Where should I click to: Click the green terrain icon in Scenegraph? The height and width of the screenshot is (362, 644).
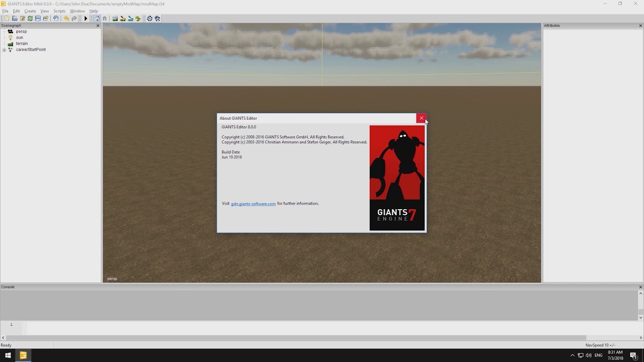click(11, 44)
